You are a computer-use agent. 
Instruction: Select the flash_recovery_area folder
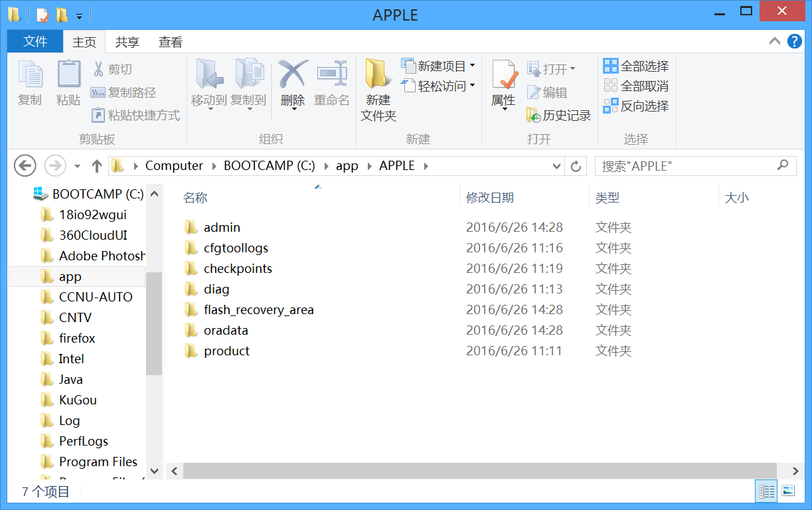pyautogui.click(x=249, y=309)
